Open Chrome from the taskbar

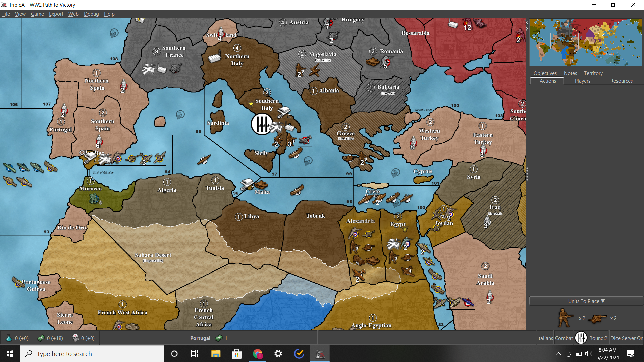[258, 354]
